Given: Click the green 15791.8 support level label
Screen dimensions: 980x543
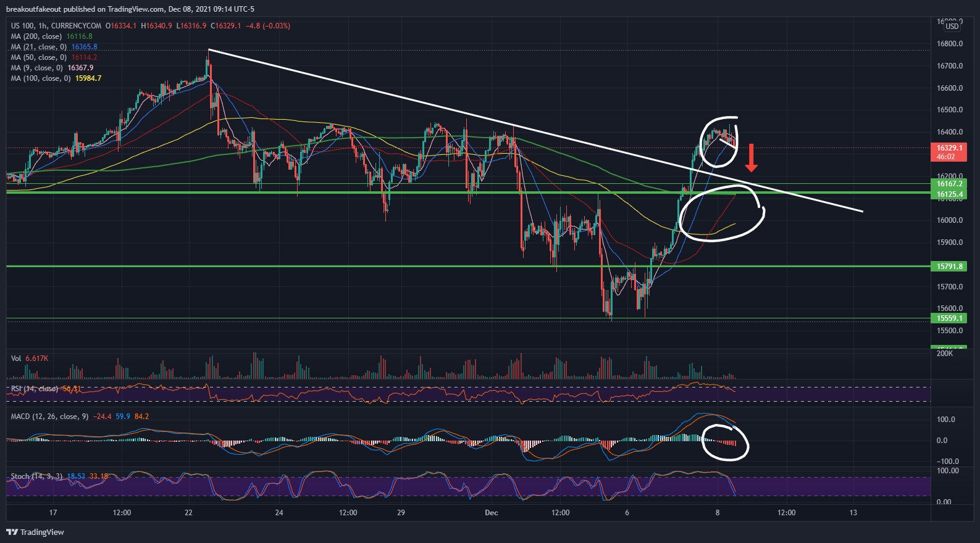Looking at the screenshot, I should (x=949, y=267).
